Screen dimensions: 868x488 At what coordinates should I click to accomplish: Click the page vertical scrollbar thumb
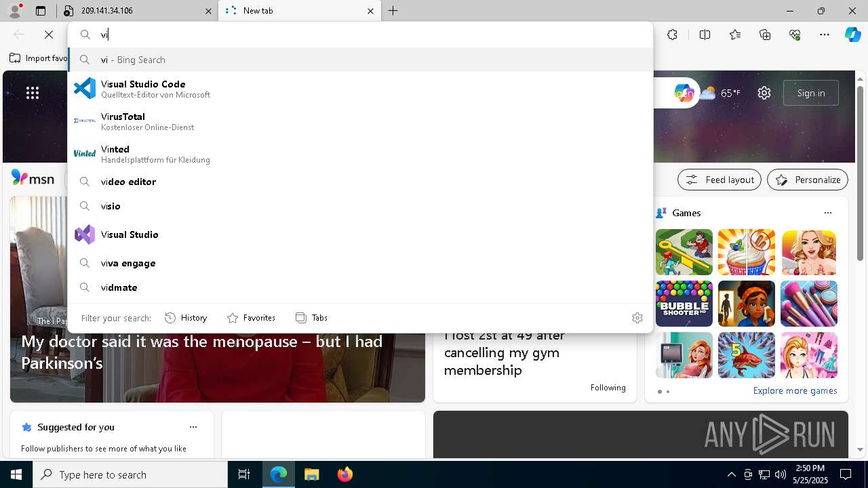coord(860,173)
